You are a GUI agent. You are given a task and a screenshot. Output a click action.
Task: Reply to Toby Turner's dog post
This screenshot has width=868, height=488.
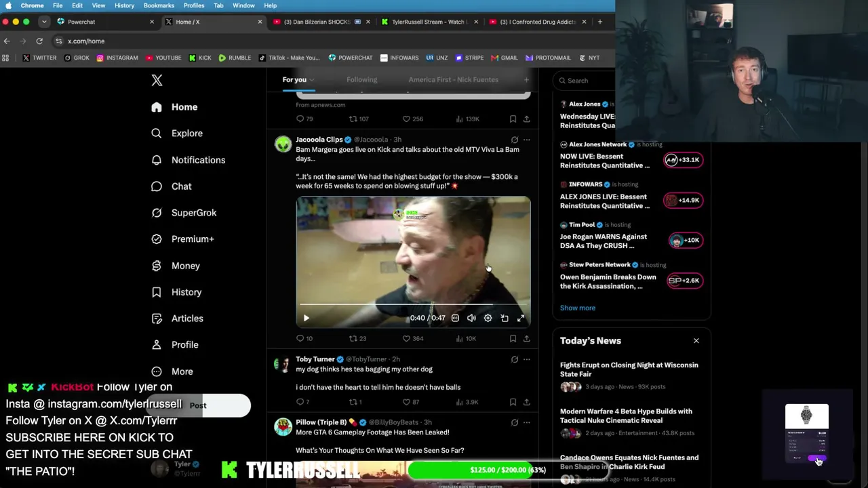click(302, 402)
